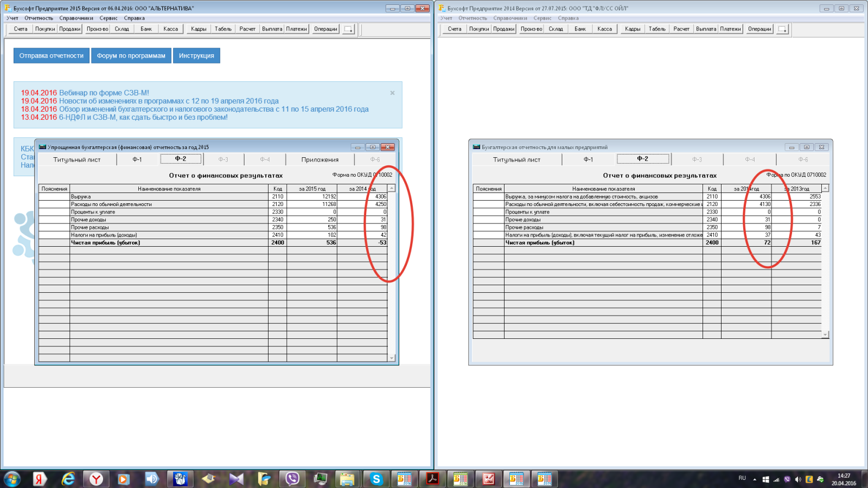The width and height of the screenshot is (868, 488).
Task: Open the Отчетность menu in the 2015 window
Action: point(39,18)
